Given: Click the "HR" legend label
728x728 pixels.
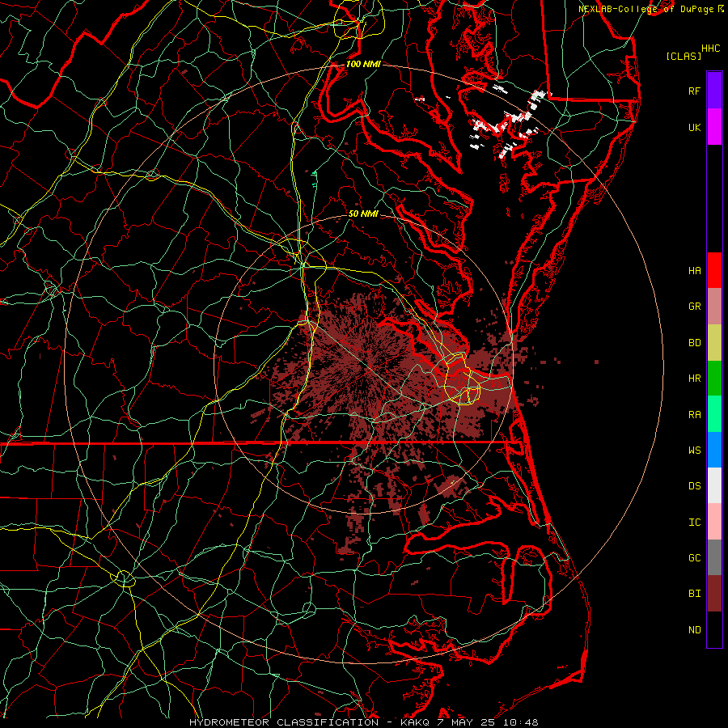Looking at the screenshot, I should [694, 379].
